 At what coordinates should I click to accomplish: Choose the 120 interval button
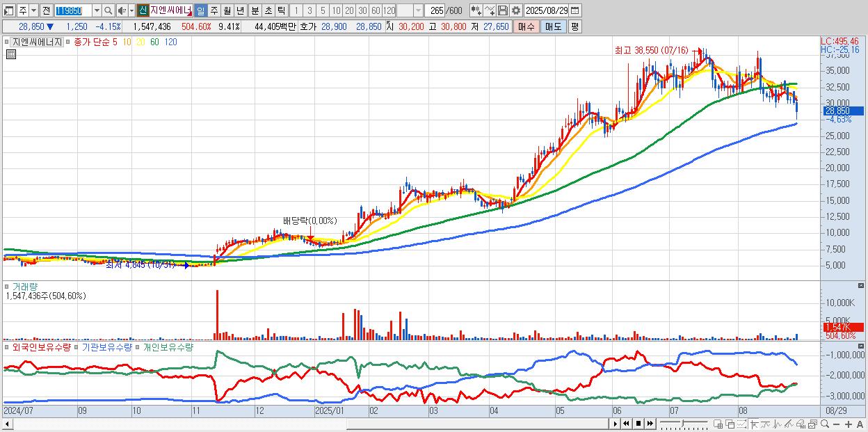point(389,10)
